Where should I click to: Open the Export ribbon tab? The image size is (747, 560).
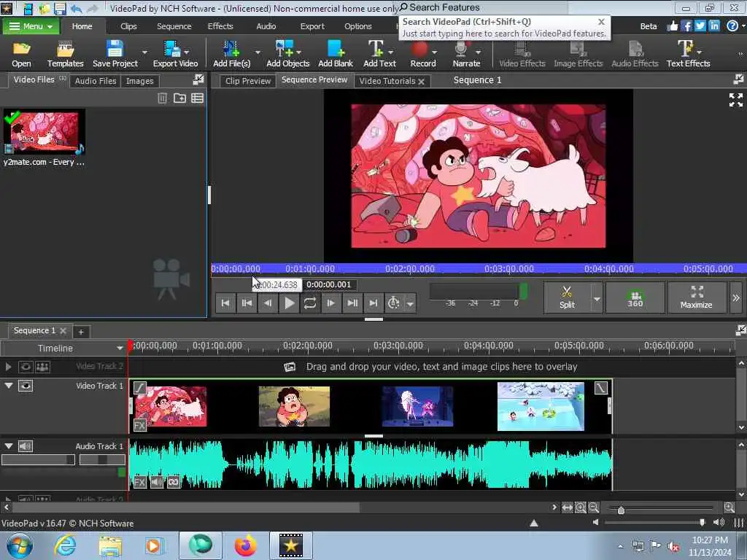(x=312, y=26)
